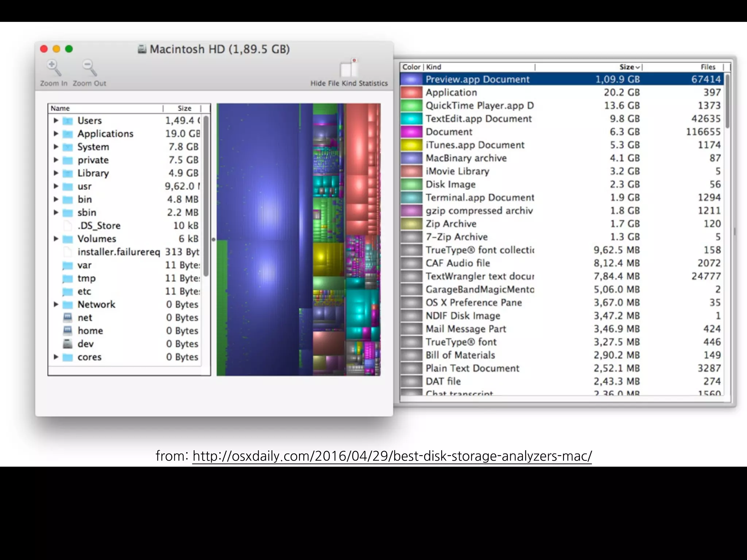Select the iMovie Library row
This screenshot has height=560, width=747.
[x=562, y=171]
